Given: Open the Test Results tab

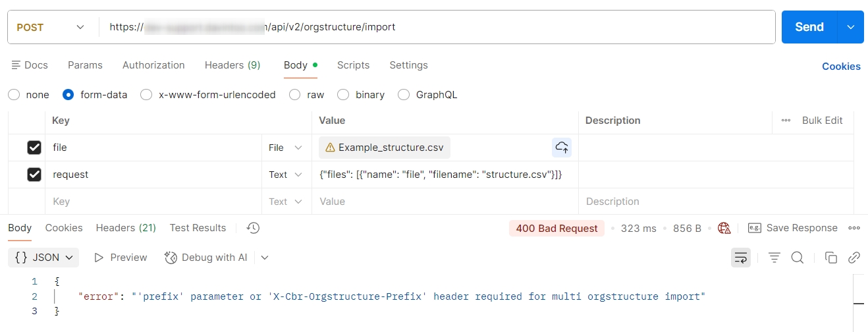Looking at the screenshot, I should click(198, 228).
